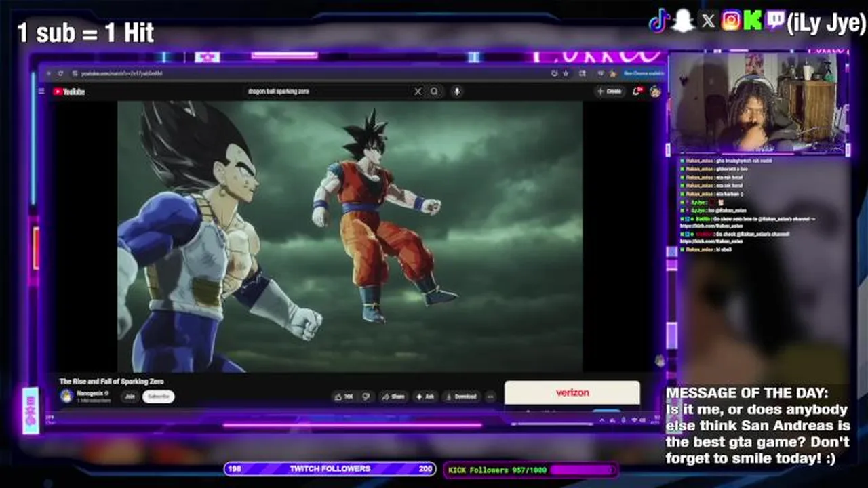868x488 pixels.
Task: Click the X logo in overlay
Action: [x=708, y=21]
